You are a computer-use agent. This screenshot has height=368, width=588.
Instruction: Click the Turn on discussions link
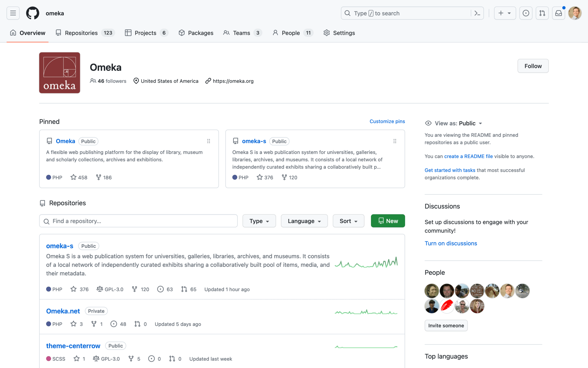coord(451,243)
